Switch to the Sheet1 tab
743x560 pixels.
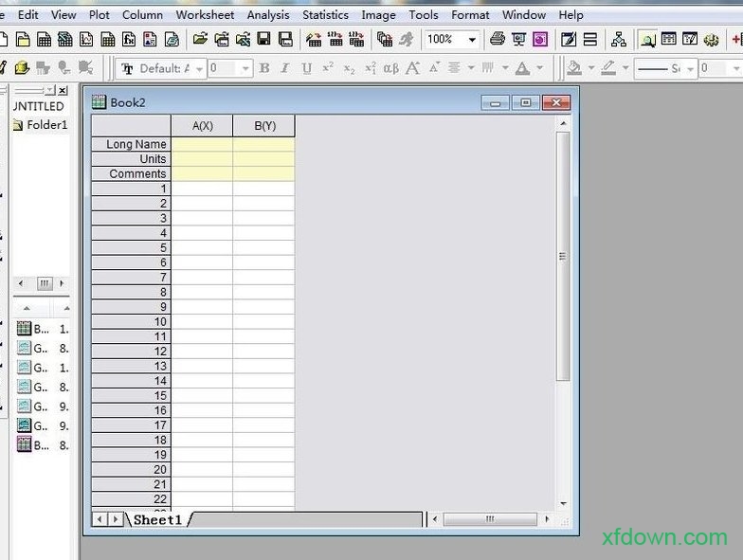(x=156, y=519)
